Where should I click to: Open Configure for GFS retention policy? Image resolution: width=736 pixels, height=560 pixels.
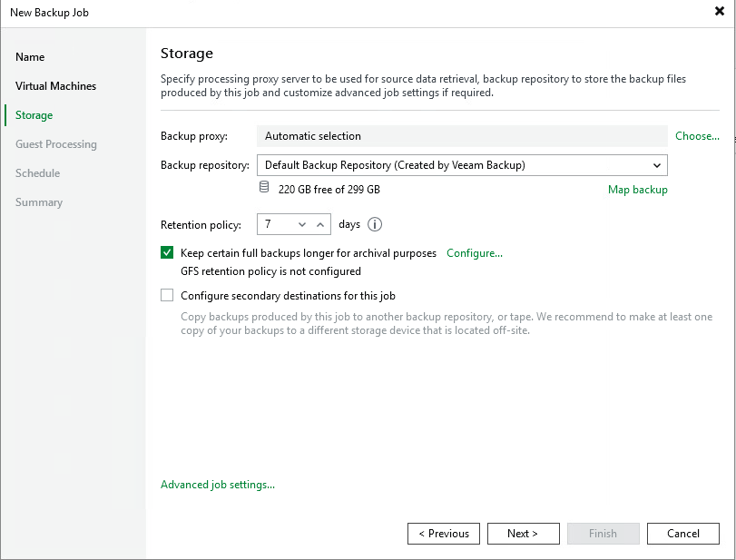point(474,253)
